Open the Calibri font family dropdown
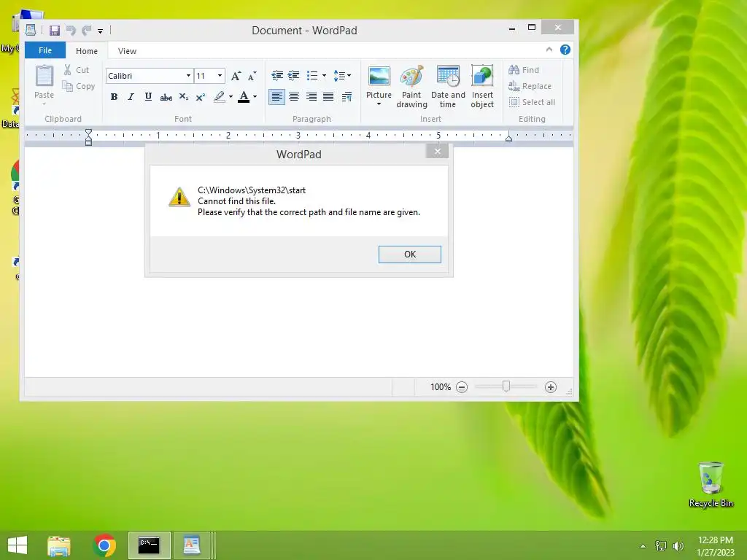This screenshot has width=747, height=560. point(189,76)
